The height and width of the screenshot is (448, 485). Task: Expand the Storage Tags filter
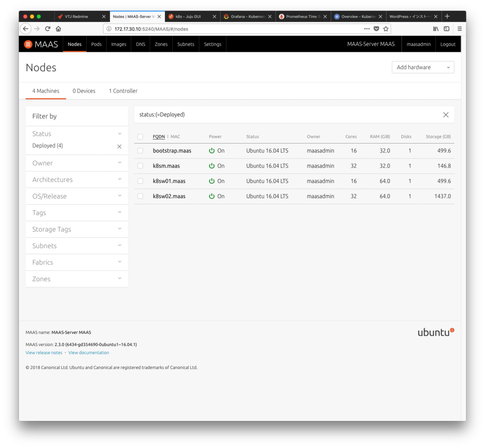point(77,229)
